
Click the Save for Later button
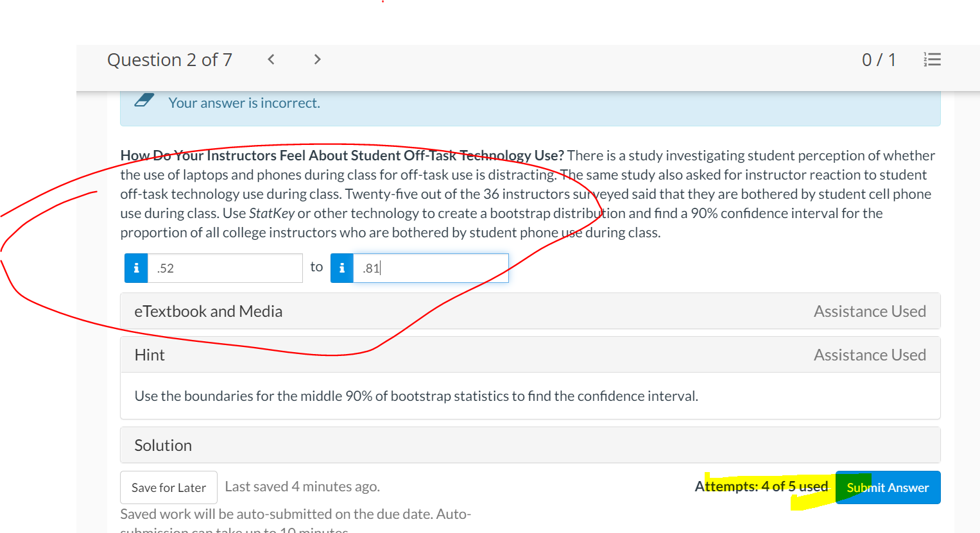(168, 487)
